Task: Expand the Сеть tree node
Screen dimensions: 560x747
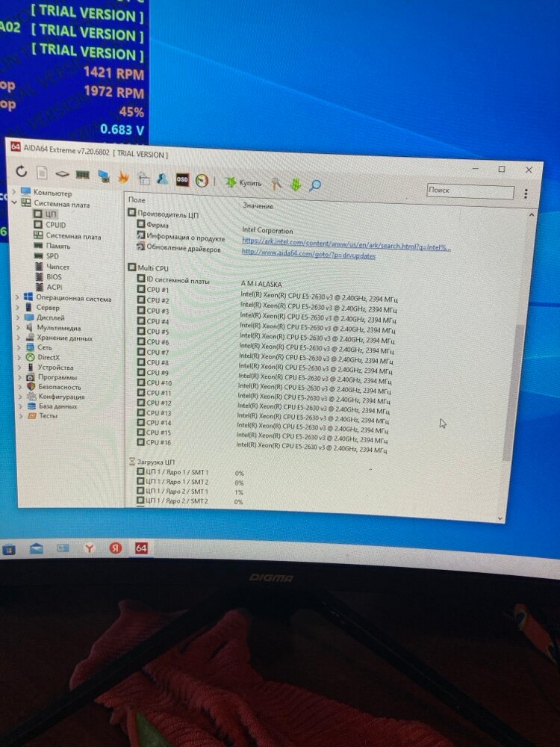Action: 19,347
